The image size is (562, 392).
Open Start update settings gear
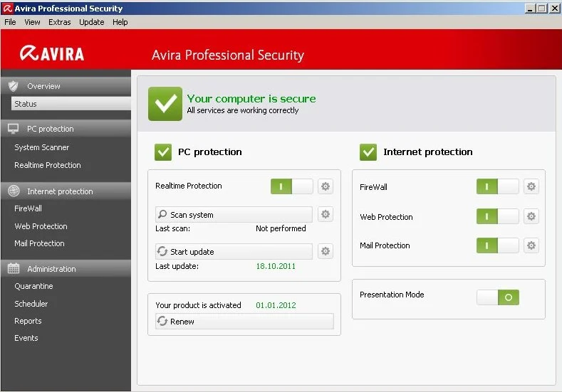[x=325, y=251]
